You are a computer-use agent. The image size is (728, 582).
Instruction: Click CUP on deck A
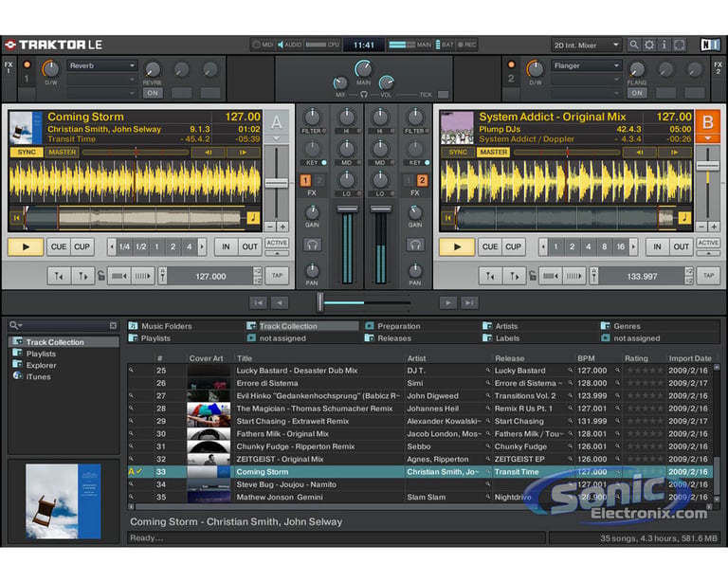click(82, 246)
